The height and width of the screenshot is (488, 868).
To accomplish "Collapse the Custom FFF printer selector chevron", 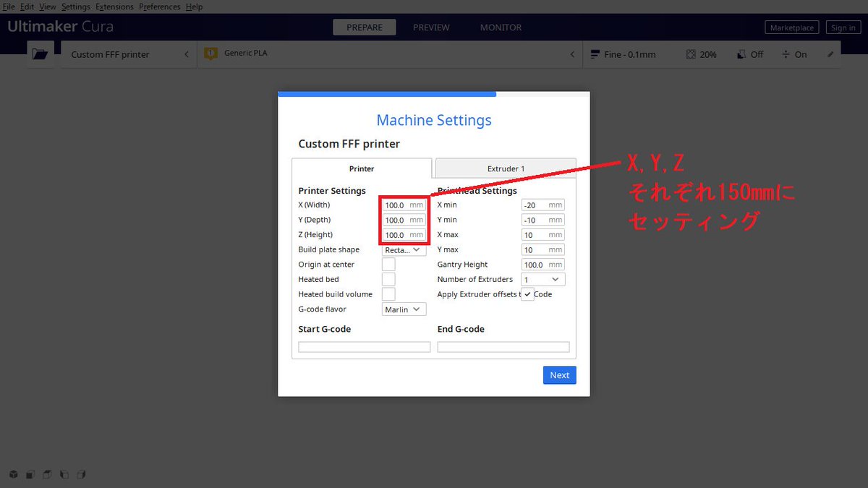I will 186,54.
